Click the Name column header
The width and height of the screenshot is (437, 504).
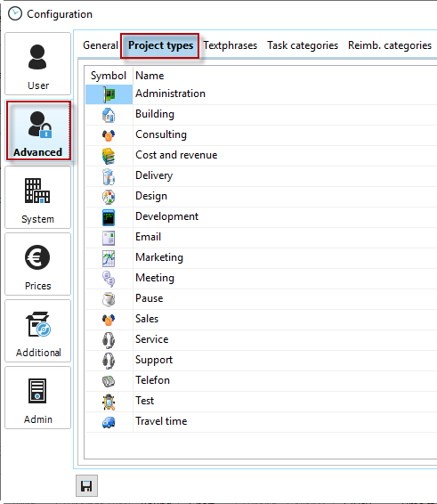150,76
